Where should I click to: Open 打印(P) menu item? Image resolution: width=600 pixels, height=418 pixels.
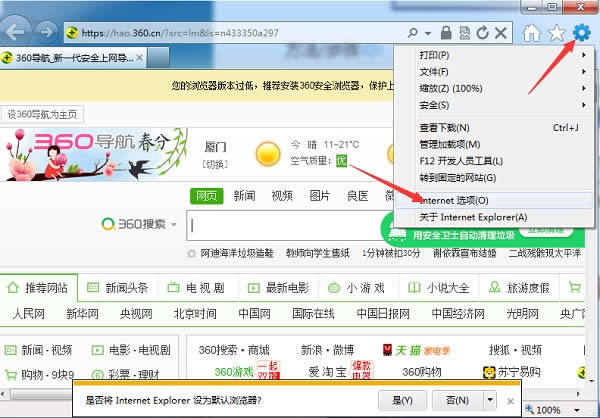pyautogui.click(x=494, y=55)
